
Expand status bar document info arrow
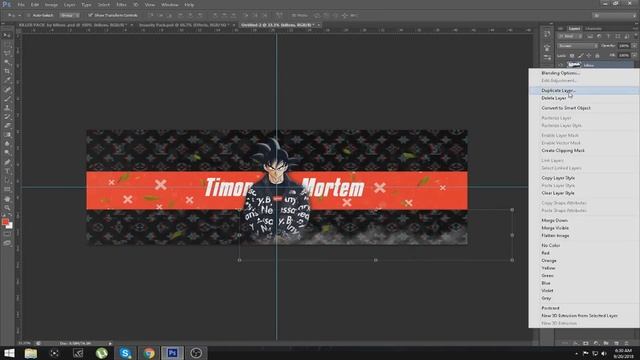110,343
